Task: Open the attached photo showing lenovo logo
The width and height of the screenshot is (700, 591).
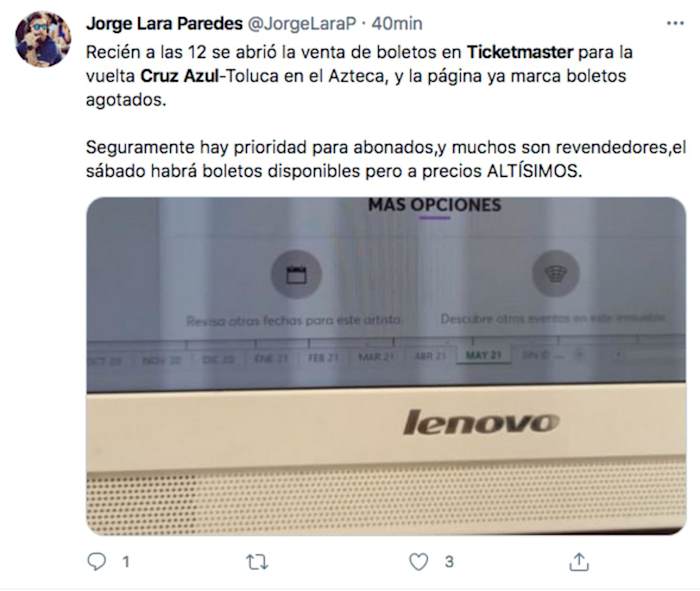Action: [386, 366]
